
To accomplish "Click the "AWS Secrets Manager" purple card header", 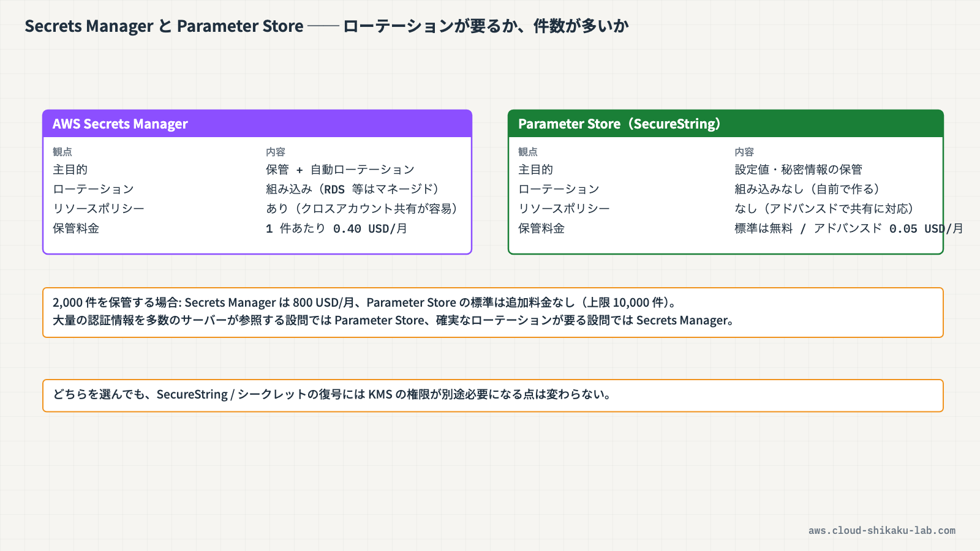I will (257, 124).
